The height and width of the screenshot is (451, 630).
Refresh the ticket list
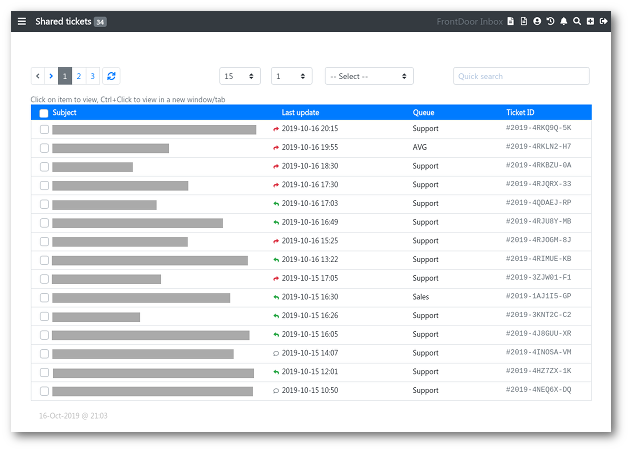click(111, 76)
